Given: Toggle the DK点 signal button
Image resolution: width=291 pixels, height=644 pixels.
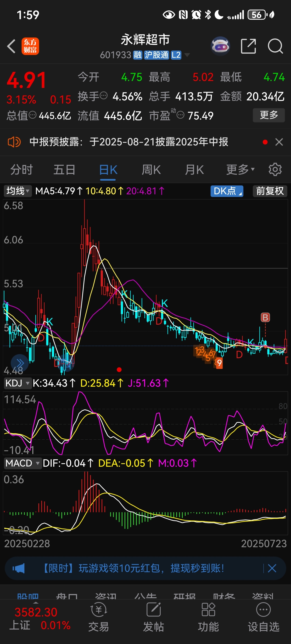Looking at the screenshot, I should point(227,191).
